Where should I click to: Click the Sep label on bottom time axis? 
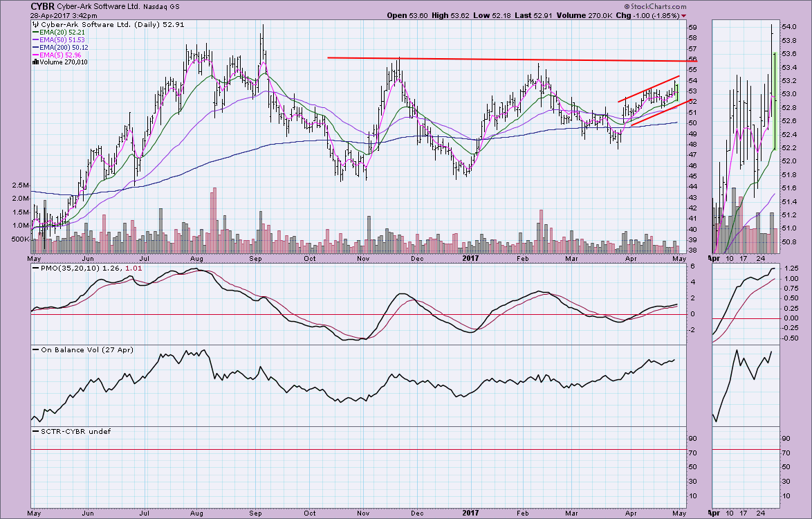pyautogui.click(x=256, y=513)
